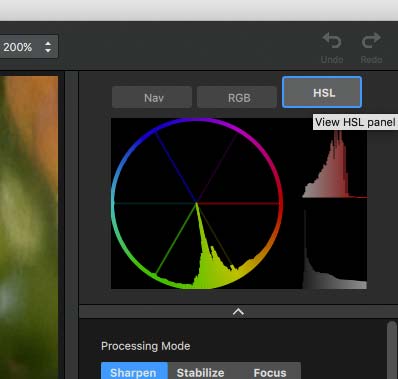Click the red saturation histogram
This screenshot has width=398, height=379.
(335, 163)
